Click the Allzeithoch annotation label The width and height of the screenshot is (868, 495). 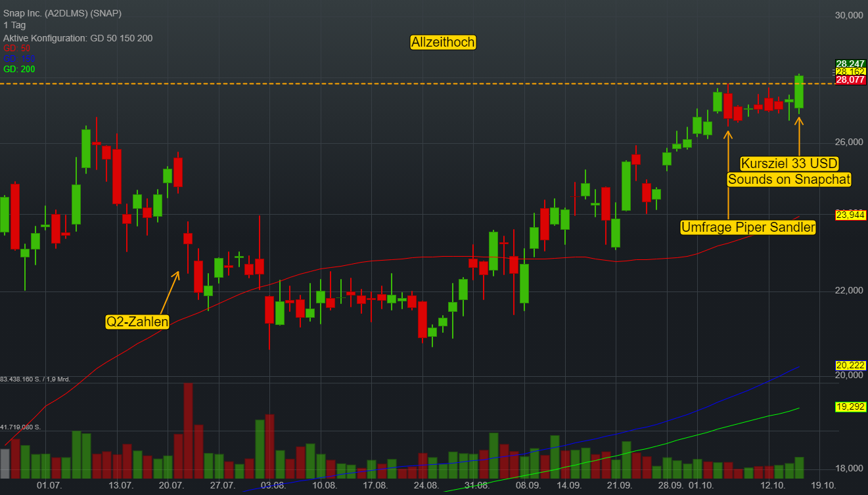[443, 43]
